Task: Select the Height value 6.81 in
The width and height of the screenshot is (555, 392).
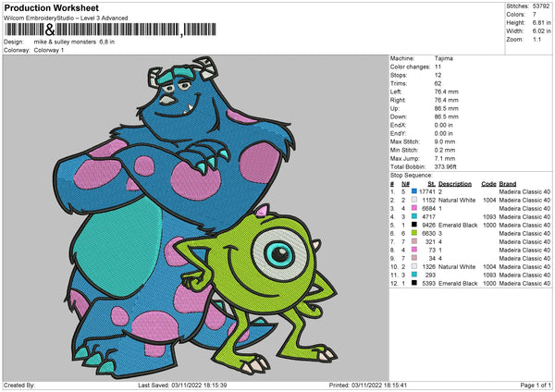Action: (x=541, y=22)
